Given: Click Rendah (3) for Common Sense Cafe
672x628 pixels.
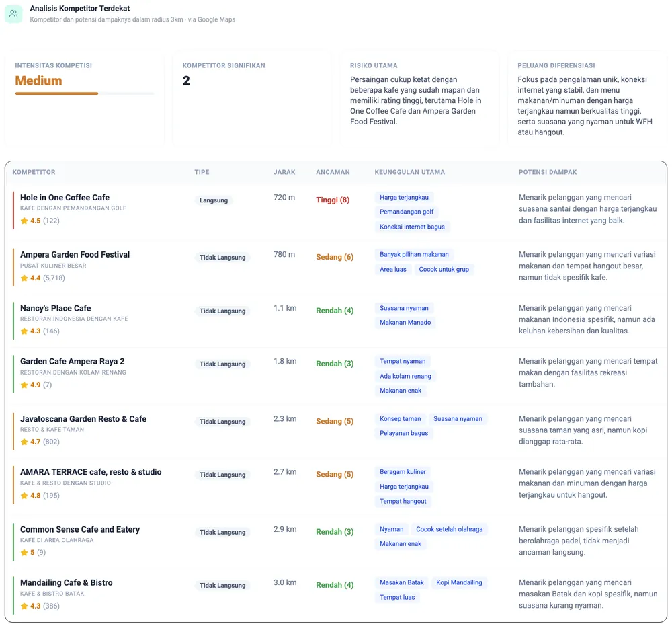Looking at the screenshot, I should (335, 532).
